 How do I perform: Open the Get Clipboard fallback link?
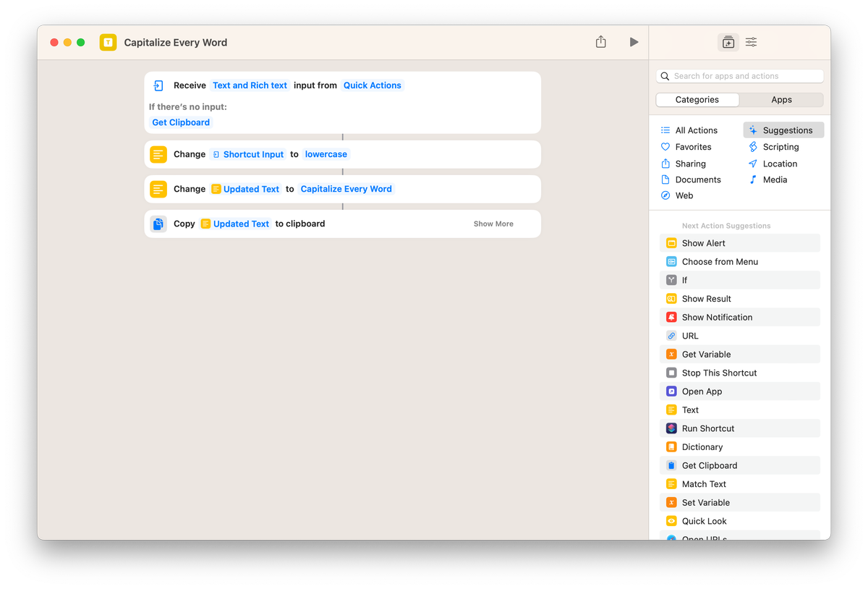click(180, 122)
